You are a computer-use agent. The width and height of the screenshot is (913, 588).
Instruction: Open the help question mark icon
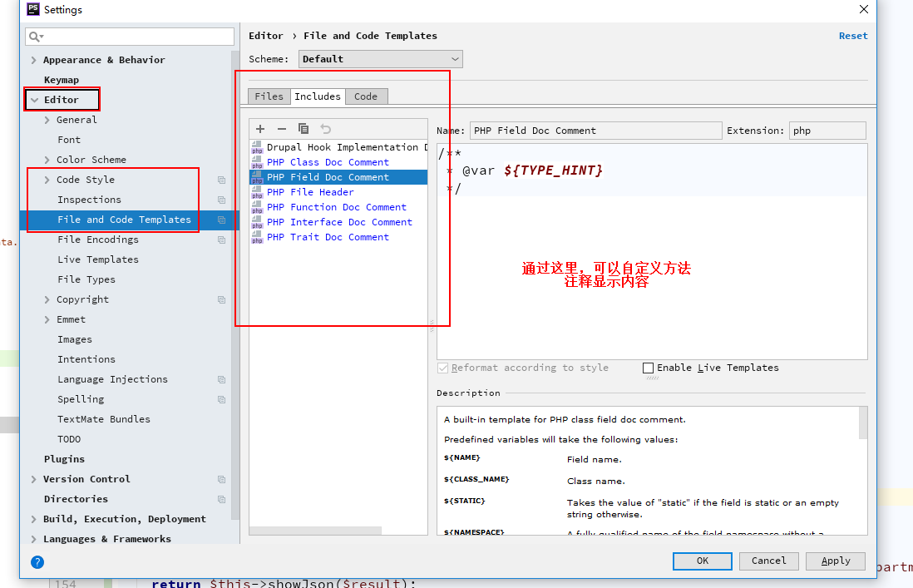37,561
